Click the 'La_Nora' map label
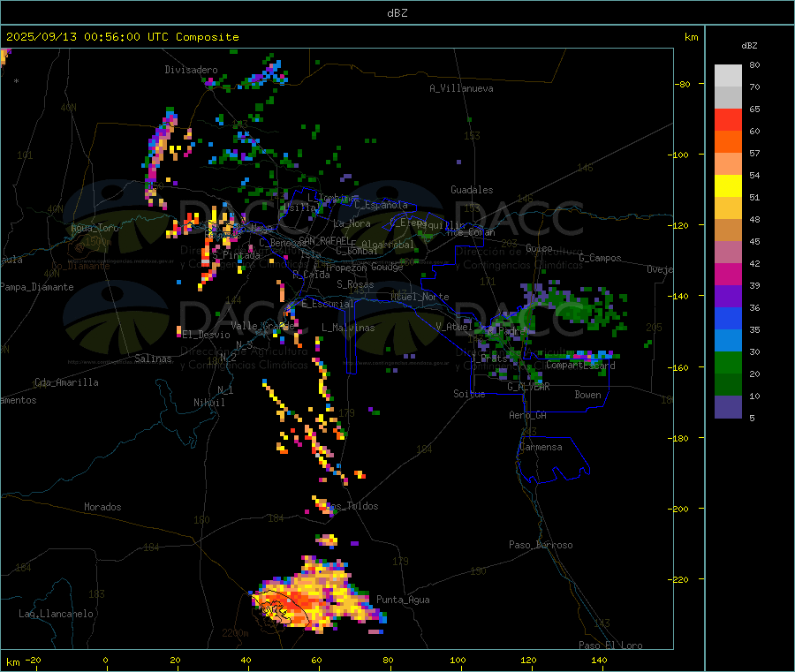 (352, 223)
